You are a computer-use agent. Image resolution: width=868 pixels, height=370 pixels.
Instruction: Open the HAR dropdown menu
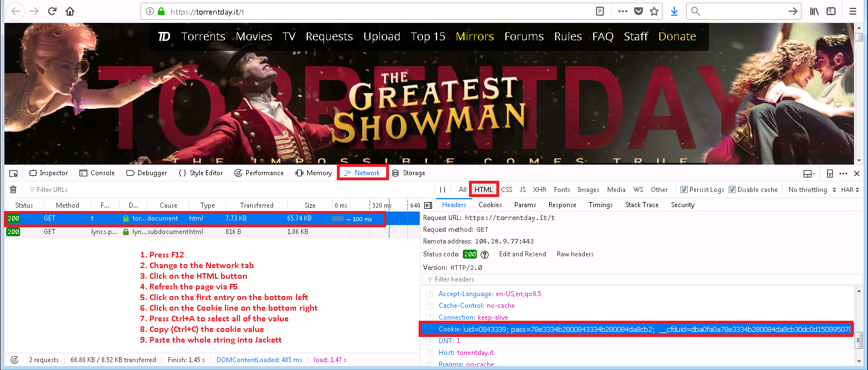click(x=850, y=190)
